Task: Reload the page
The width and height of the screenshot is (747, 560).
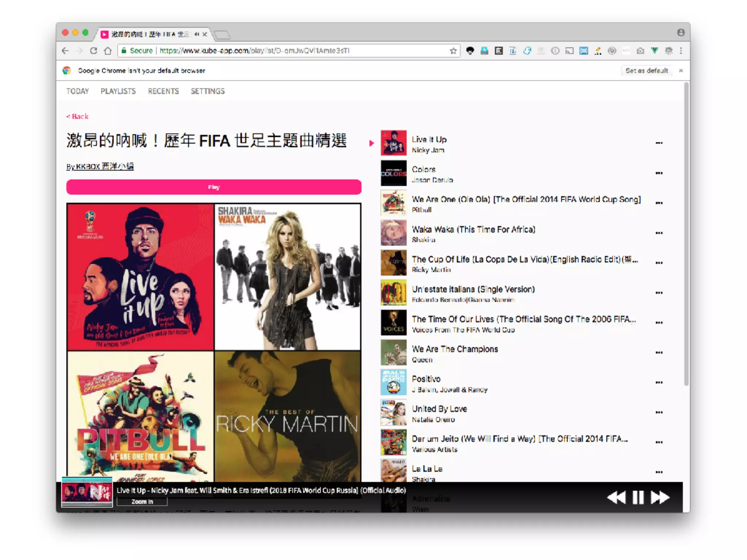Action: pos(94,51)
